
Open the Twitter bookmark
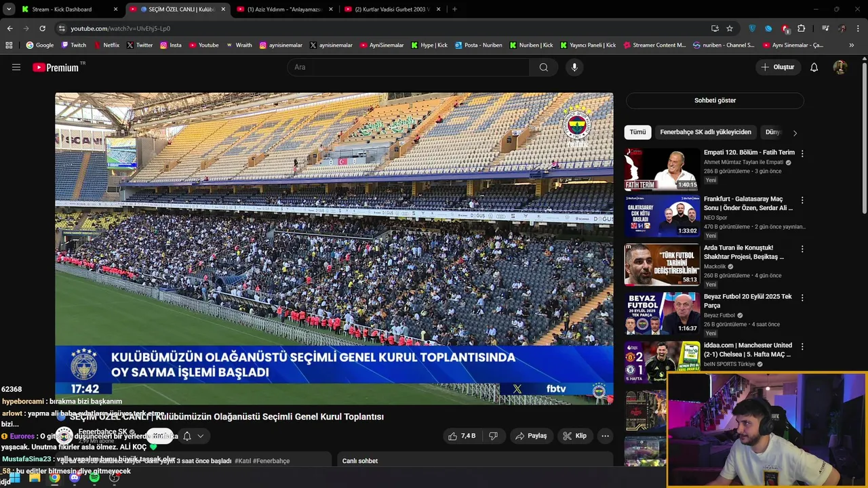[x=140, y=45]
